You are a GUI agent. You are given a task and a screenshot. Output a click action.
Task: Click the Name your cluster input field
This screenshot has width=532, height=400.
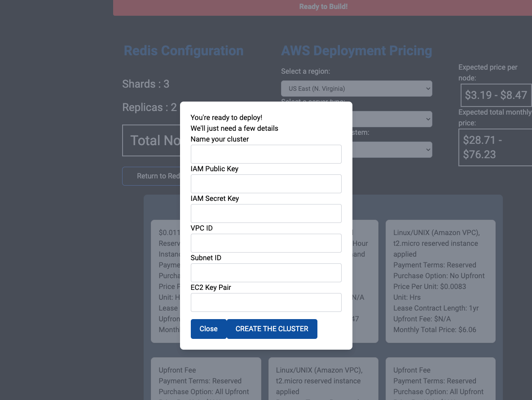click(x=266, y=154)
